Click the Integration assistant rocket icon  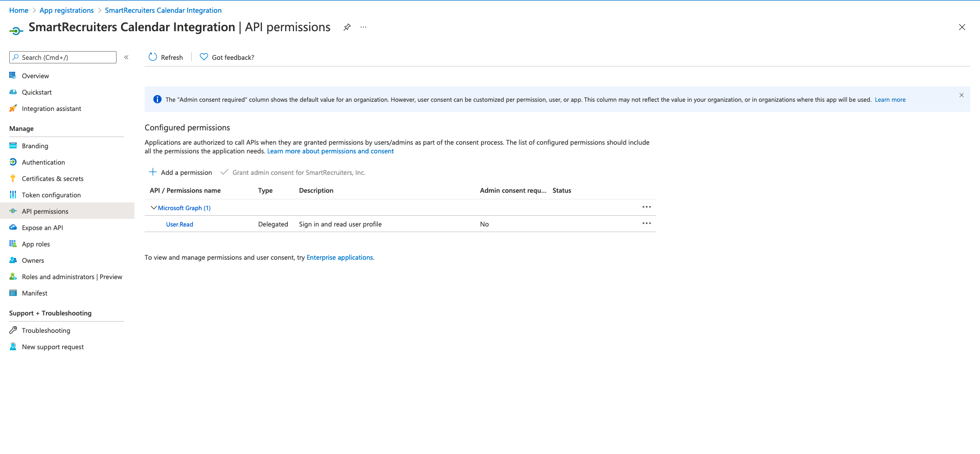pyautogui.click(x=13, y=108)
